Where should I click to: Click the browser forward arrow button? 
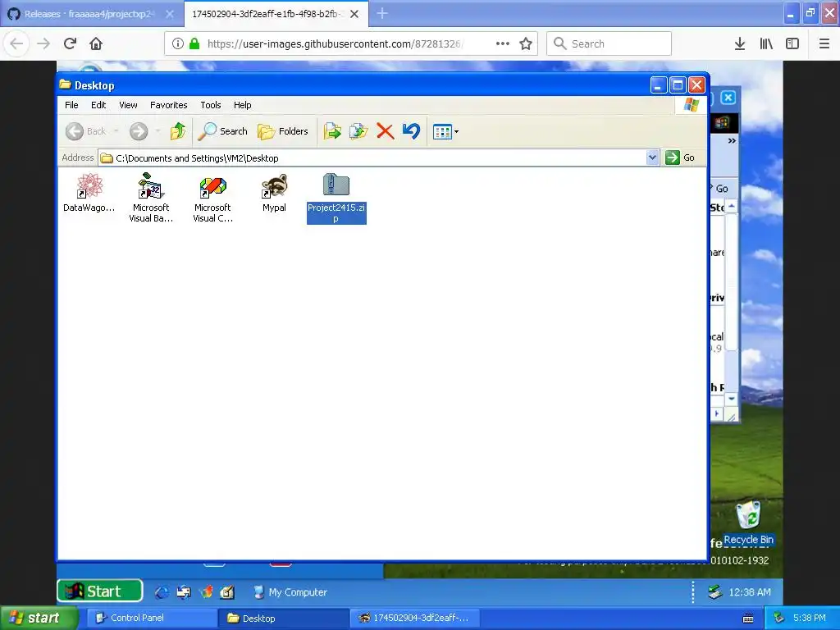[x=43, y=43]
